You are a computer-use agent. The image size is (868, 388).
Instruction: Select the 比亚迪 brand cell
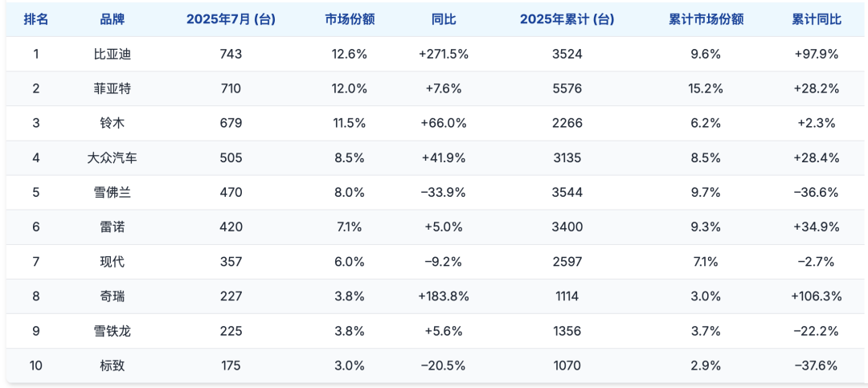[112, 55]
